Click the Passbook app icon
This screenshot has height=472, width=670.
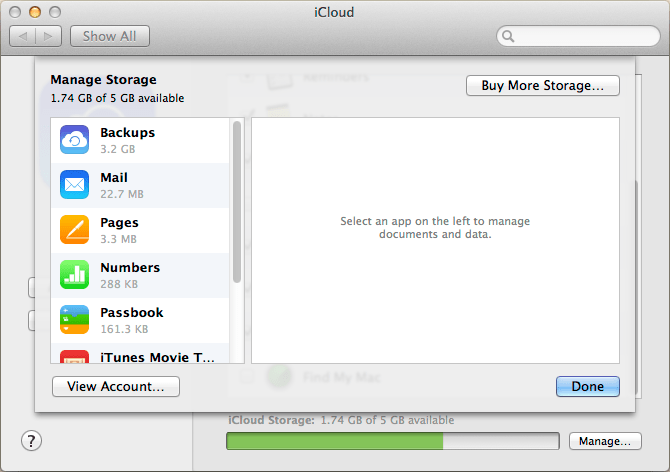pyautogui.click(x=74, y=320)
